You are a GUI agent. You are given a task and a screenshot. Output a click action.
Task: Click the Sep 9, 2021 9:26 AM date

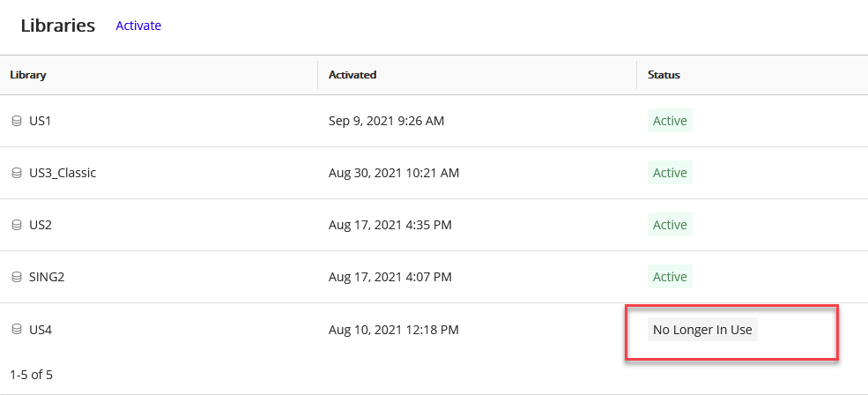[386, 121]
